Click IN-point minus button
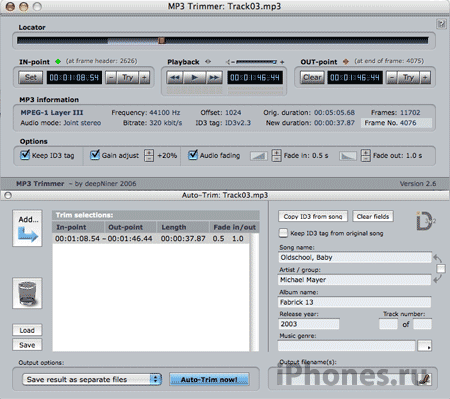 click(111, 78)
